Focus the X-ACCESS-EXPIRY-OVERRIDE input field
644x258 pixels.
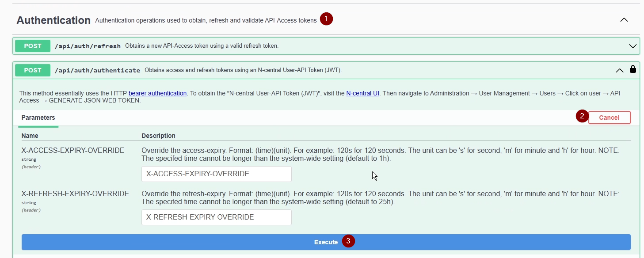216,174
